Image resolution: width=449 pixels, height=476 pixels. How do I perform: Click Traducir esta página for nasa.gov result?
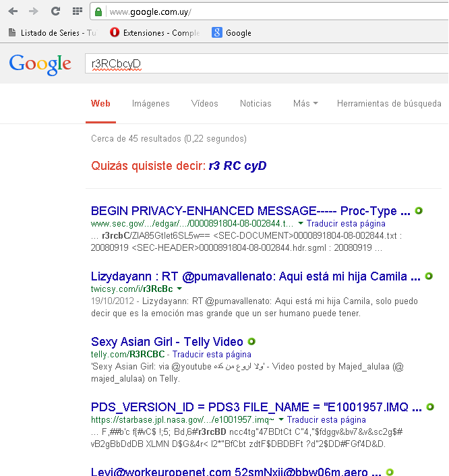[326, 419]
